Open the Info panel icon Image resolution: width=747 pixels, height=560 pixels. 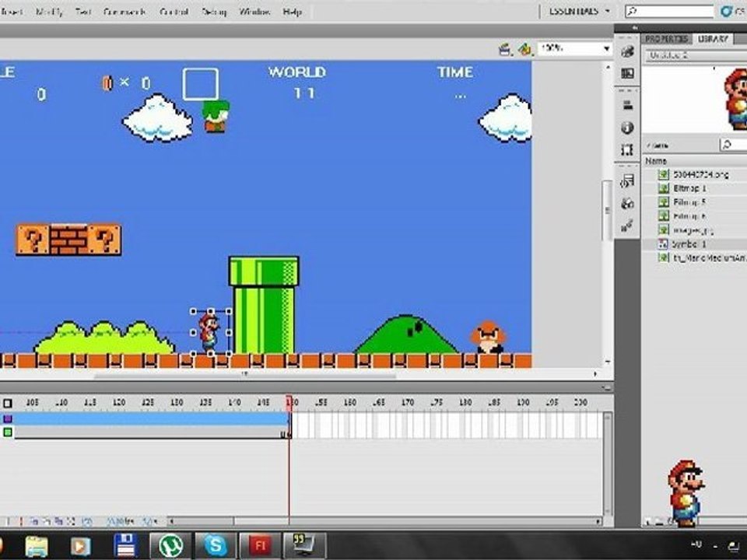tap(627, 128)
